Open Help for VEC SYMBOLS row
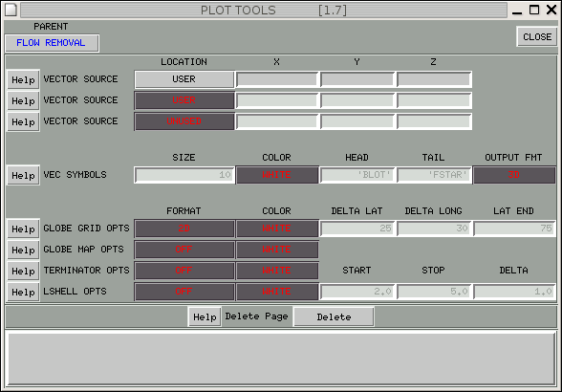 [x=23, y=175]
